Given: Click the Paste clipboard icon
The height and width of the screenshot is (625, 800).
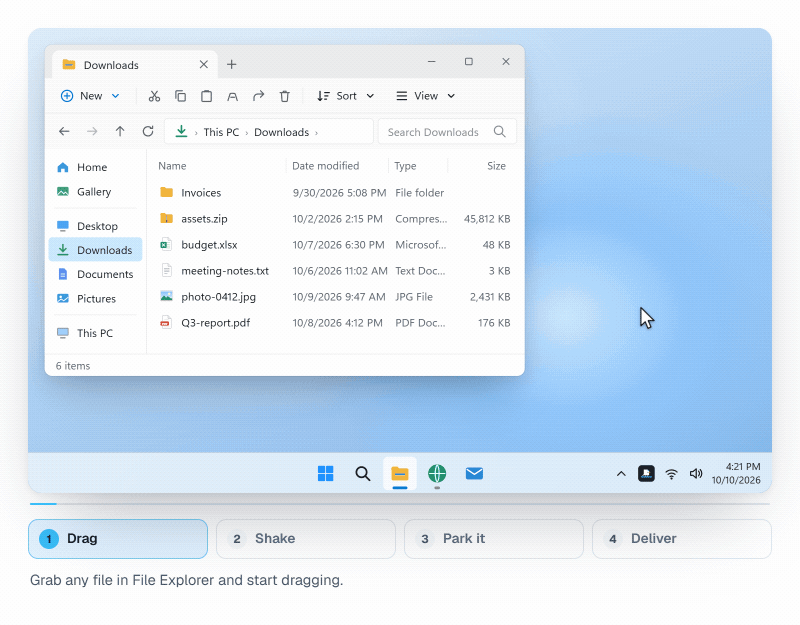Looking at the screenshot, I should [206, 96].
